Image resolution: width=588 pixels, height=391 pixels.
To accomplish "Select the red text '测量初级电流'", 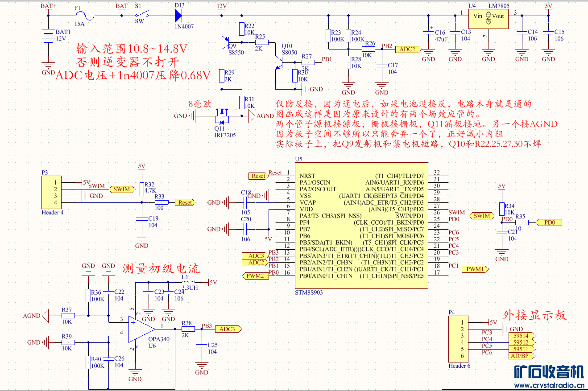I will (161, 268).
